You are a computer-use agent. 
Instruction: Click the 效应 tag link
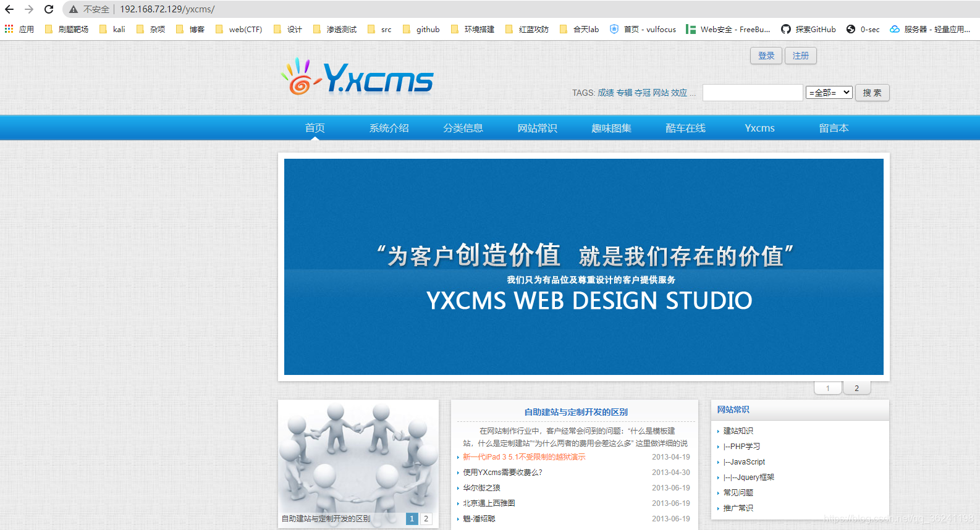679,93
